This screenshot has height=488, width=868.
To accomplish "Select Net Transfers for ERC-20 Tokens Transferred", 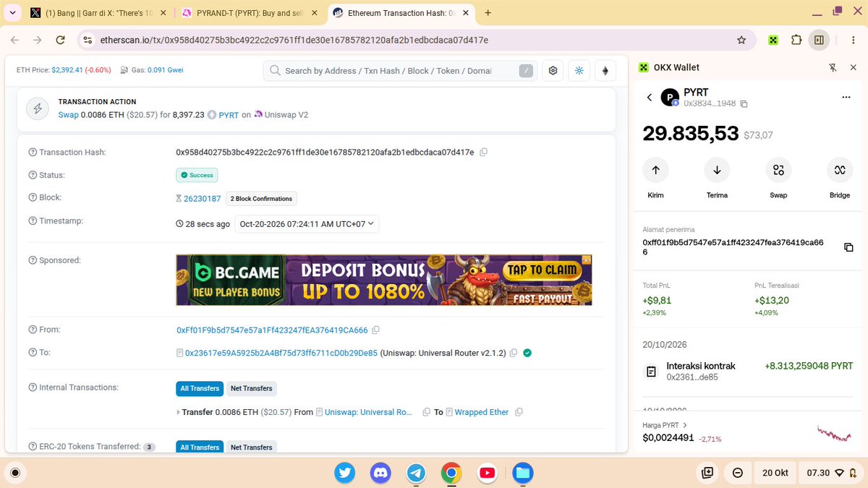I will click(251, 447).
